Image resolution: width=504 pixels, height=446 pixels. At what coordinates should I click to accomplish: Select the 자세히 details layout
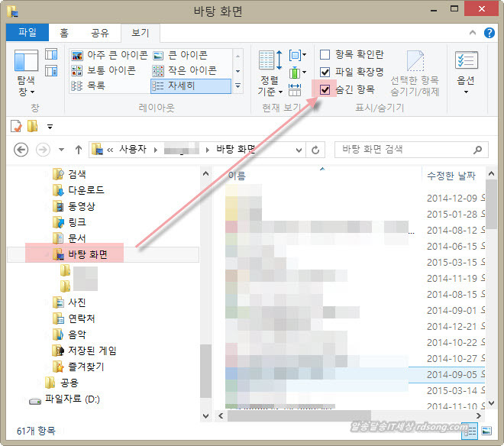click(x=191, y=86)
